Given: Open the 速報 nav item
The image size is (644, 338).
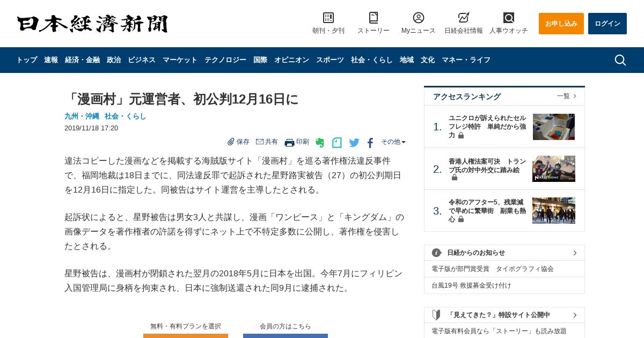Looking at the screenshot, I should click(51, 60).
